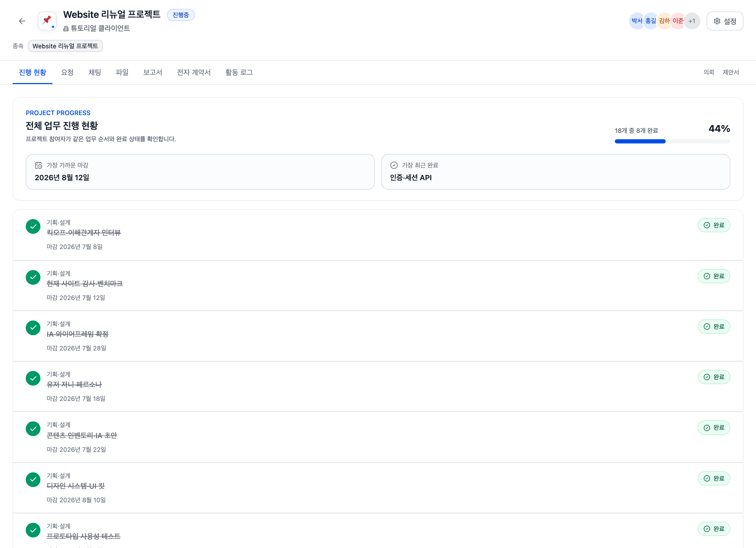Toggle the green check for 콘텐츠 인벤토리 IA 초안
756x548 pixels.
click(x=33, y=429)
